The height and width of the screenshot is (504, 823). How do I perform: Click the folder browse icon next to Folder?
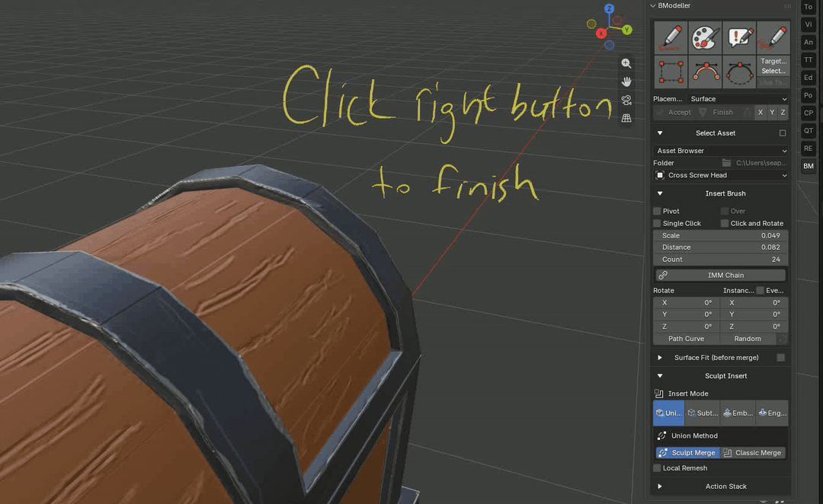click(x=726, y=163)
